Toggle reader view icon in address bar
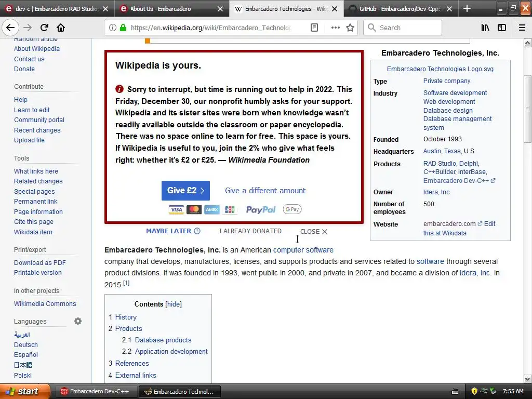This screenshot has width=532, height=399. (x=314, y=28)
